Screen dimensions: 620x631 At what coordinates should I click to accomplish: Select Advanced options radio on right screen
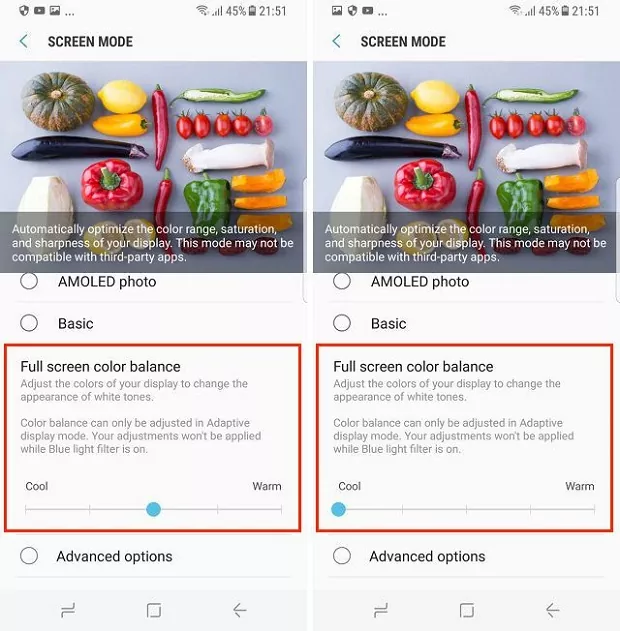342,556
